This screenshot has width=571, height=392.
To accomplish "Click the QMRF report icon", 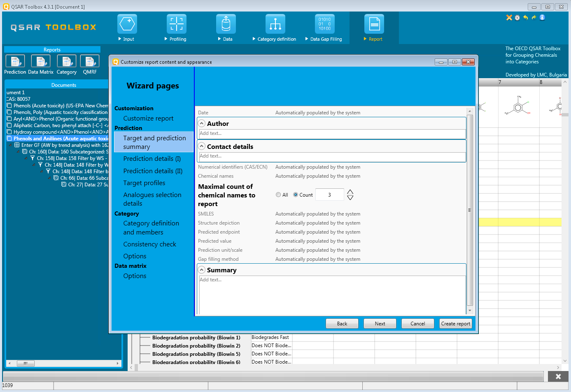I will pyautogui.click(x=90, y=61).
